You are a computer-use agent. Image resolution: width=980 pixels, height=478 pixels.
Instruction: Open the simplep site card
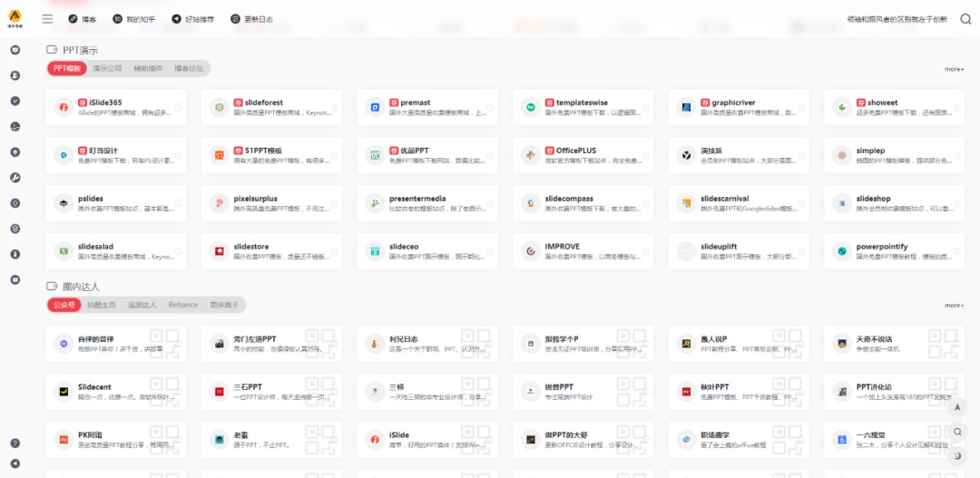click(895, 156)
